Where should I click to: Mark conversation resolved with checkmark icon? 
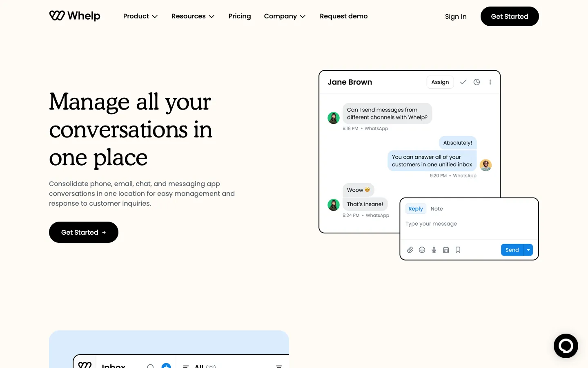tap(463, 82)
